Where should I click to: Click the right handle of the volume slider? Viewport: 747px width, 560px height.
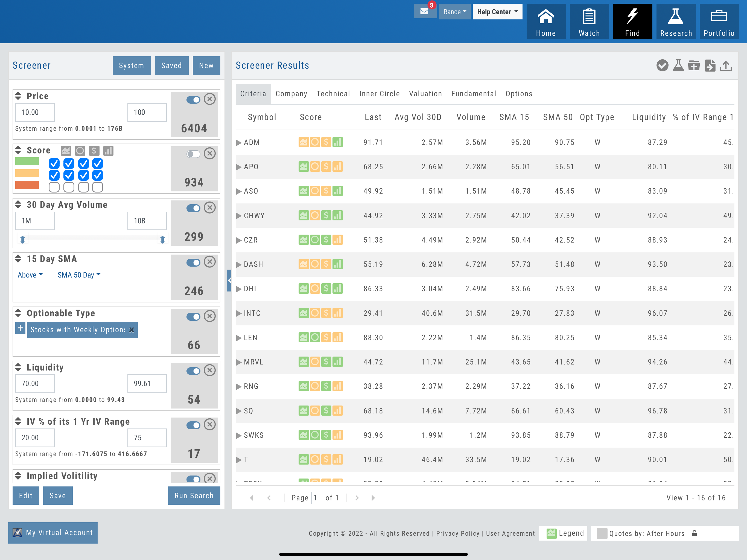click(162, 240)
